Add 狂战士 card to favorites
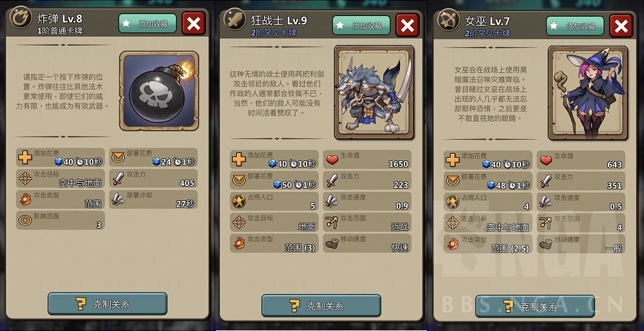The width and height of the screenshot is (644, 331). point(361,26)
